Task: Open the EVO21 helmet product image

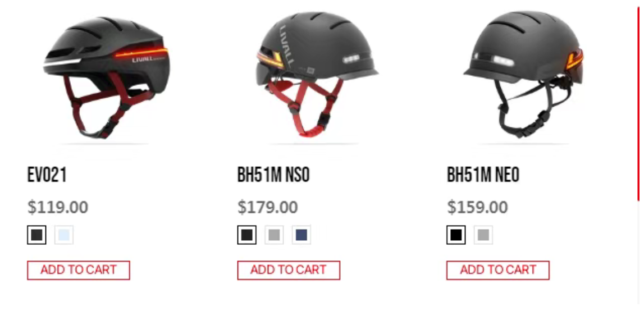Action: click(x=106, y=77)
